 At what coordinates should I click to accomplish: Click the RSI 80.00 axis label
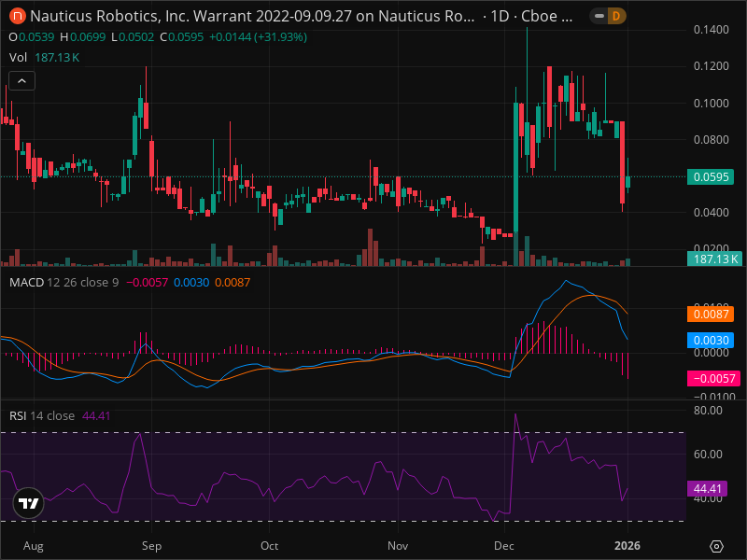(x=708, y=411)
